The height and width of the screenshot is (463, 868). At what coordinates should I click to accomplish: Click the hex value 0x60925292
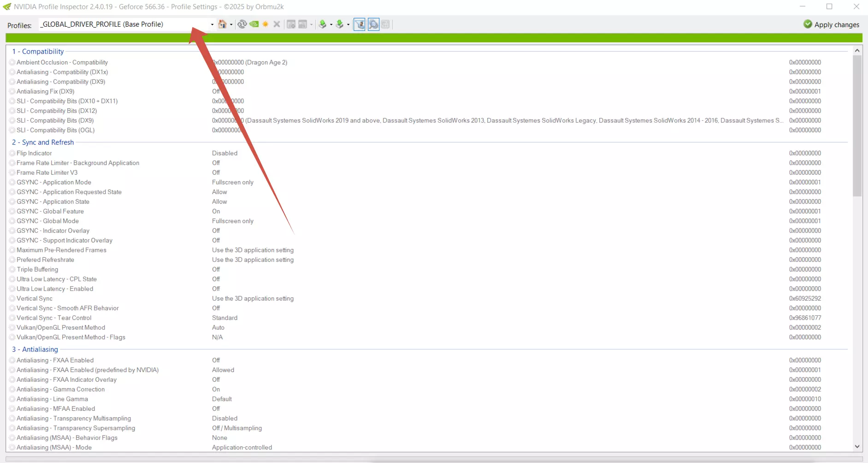pos(805,299)
